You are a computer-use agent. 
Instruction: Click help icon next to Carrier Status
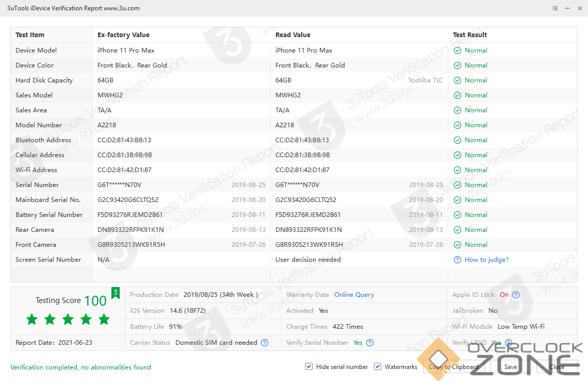click(x=265, y=343)
